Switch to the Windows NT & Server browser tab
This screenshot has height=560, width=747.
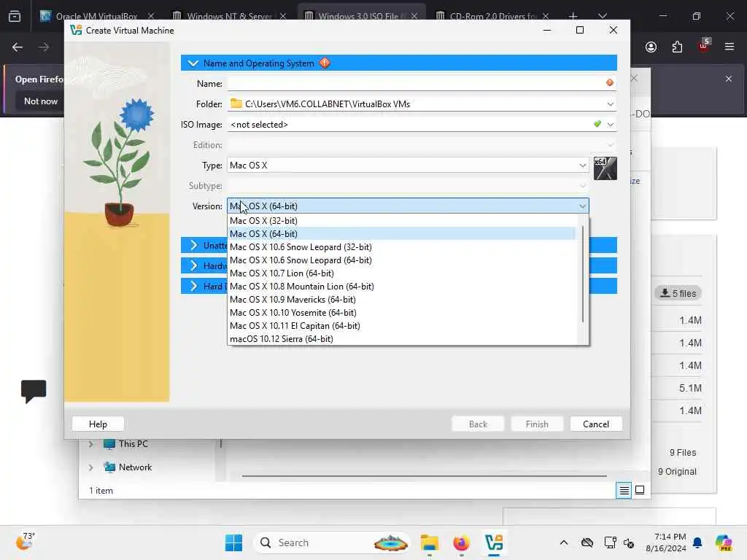click(230, 16)
